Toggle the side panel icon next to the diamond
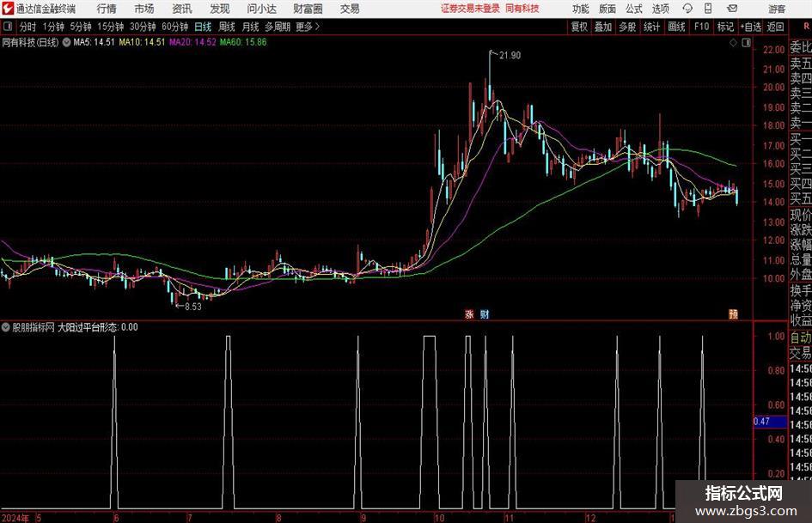812x523 pixels. pos(746,43)
